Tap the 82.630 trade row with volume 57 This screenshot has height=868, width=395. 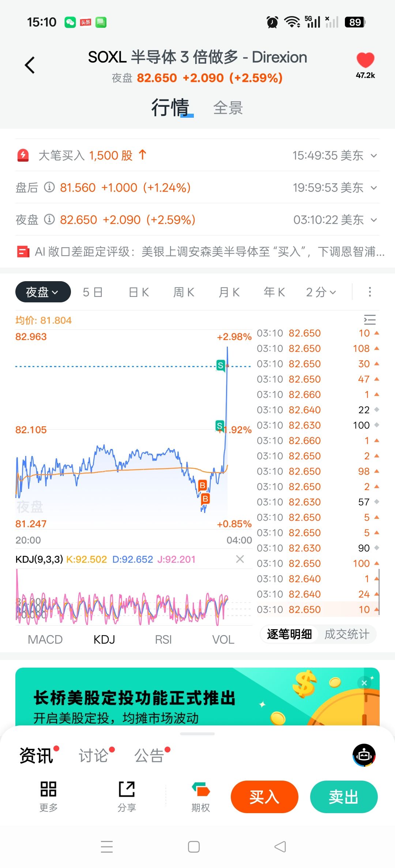tap(318, 502)
